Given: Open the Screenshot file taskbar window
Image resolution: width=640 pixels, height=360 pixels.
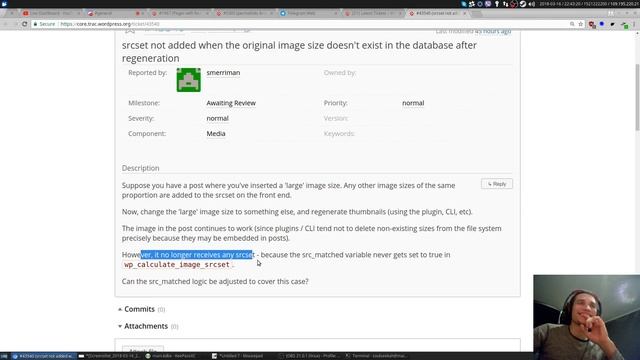Looking at the screenshot, I should (109, 356).
